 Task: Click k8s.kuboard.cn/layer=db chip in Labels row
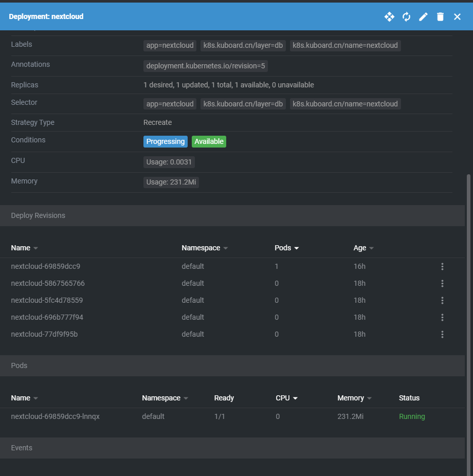(243, 46)
